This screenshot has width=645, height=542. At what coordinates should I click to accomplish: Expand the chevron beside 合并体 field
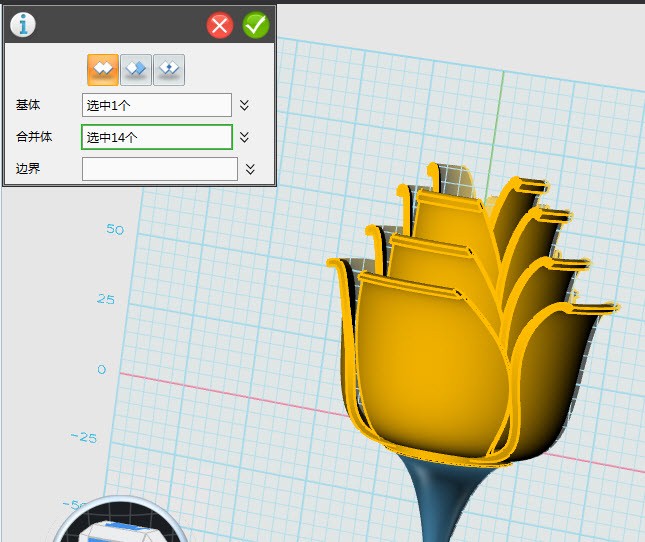coord(244,137)
